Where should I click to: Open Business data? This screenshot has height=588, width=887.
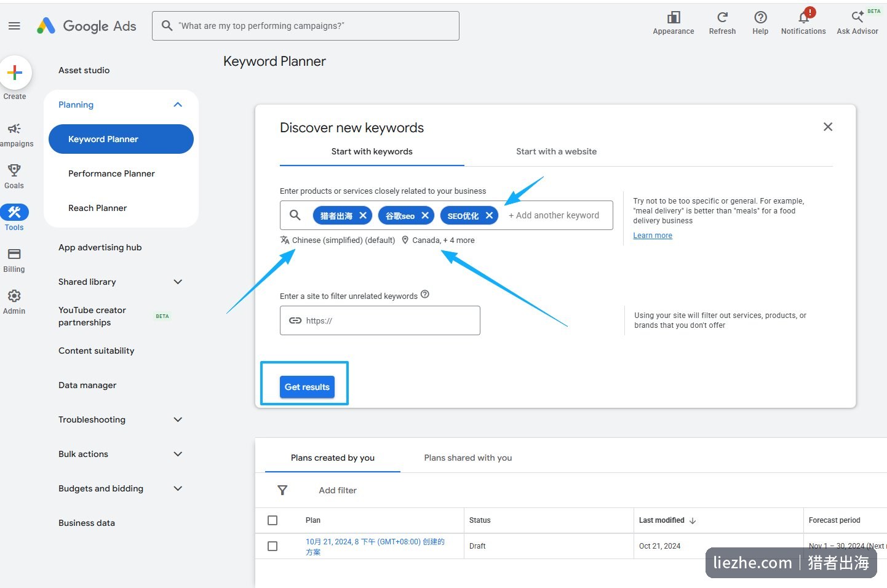pos(87,523)
